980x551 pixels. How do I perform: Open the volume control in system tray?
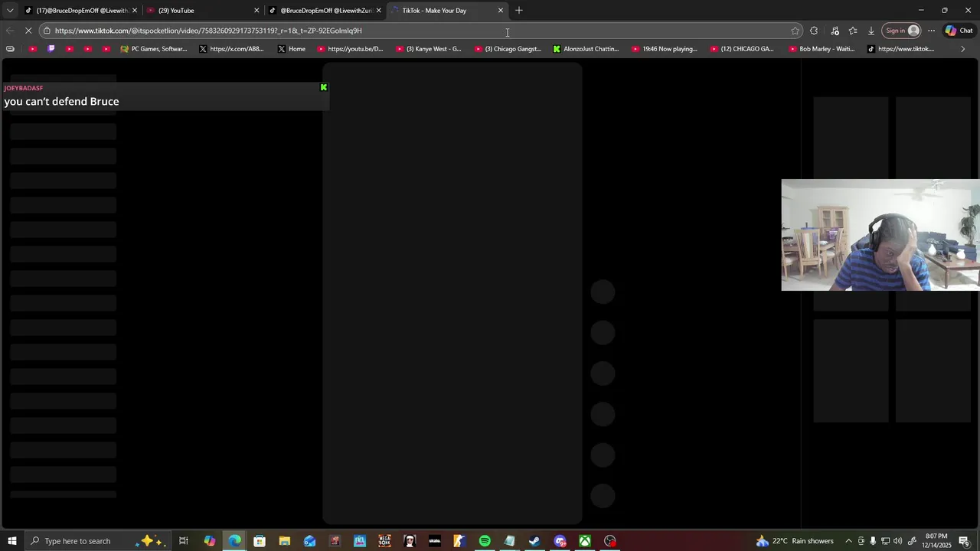(x=898, y=541)
